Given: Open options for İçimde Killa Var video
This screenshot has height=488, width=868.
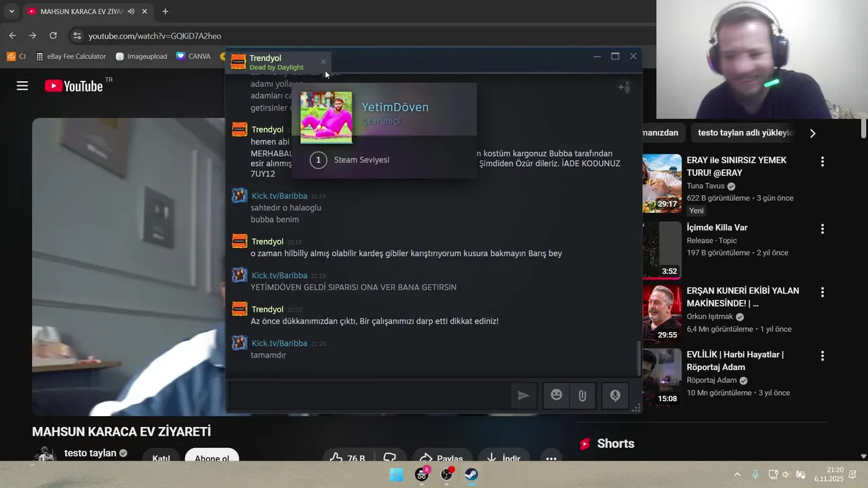Looking at the screenshot, I should [x=822, y=229].
